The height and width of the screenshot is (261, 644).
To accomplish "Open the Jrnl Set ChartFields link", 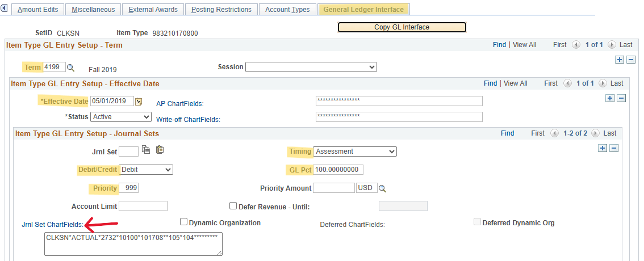I will [52, 225].
